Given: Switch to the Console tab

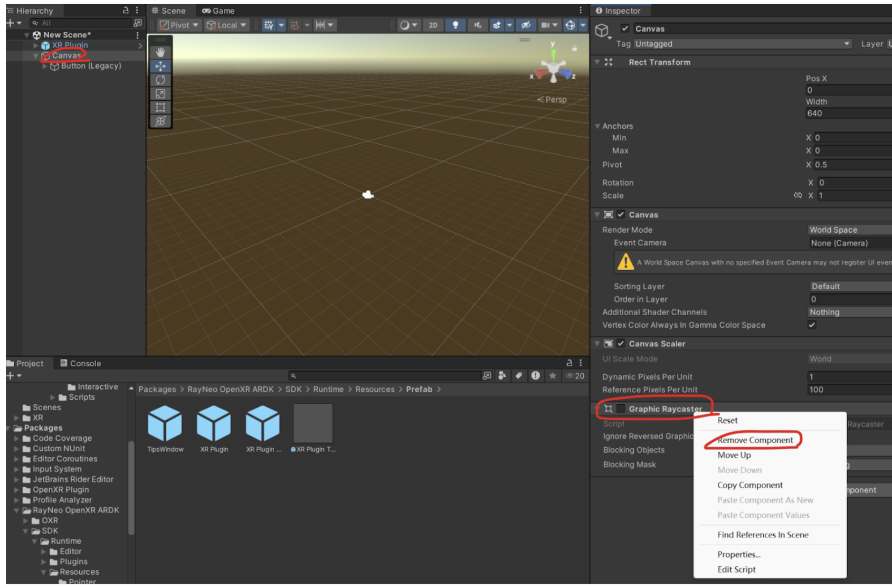Looking at the screenshot, I should (80, 363).
